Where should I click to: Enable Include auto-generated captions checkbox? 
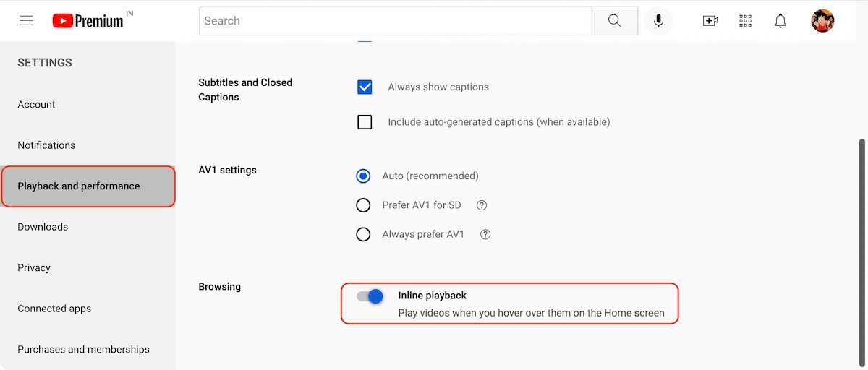point(365,122)
